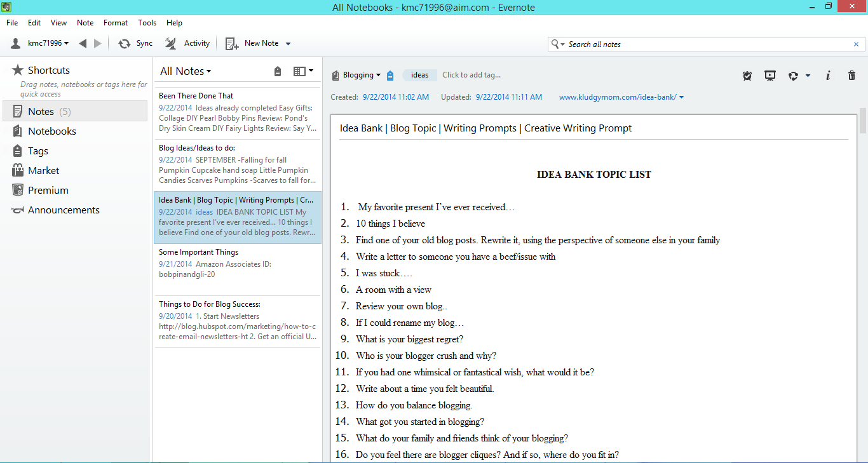Image resolution: width=868 pixels, height=463 pixels.
Task: Open the Activity feed icon
Action: click(x=171, y=43)
